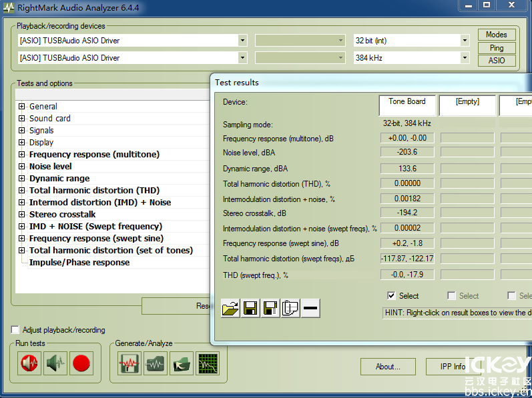Enable Adjust playback/recording checkbox

coord(15,329)
